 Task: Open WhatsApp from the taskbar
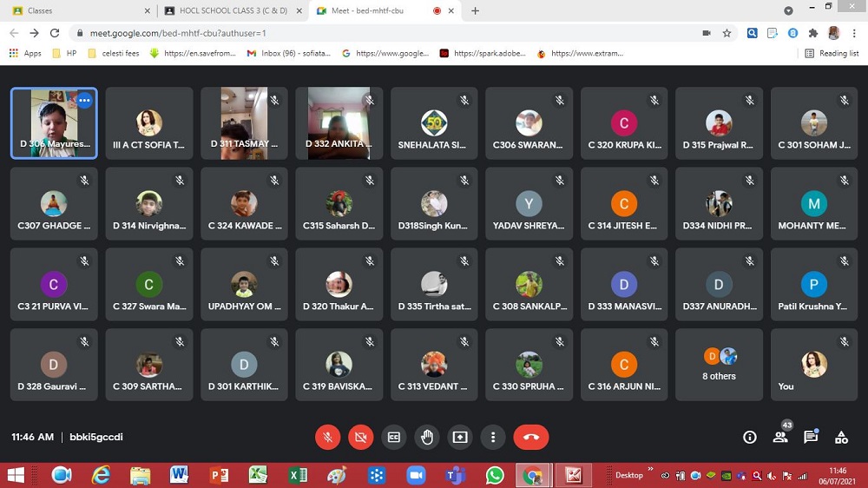coord(495,475)
